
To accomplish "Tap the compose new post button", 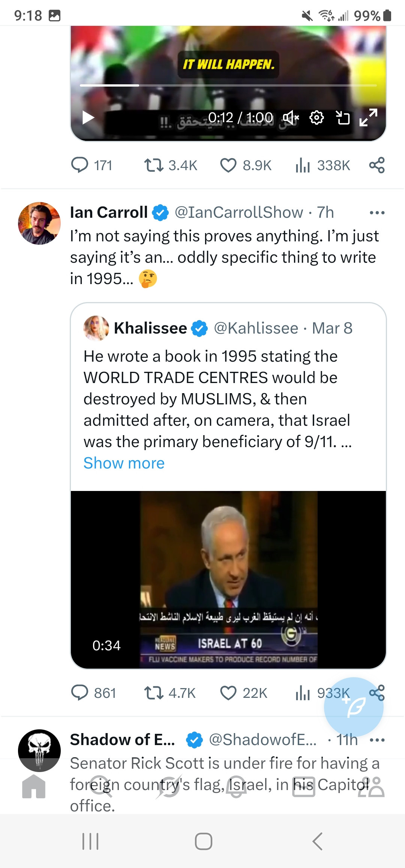I will [354, 707].
